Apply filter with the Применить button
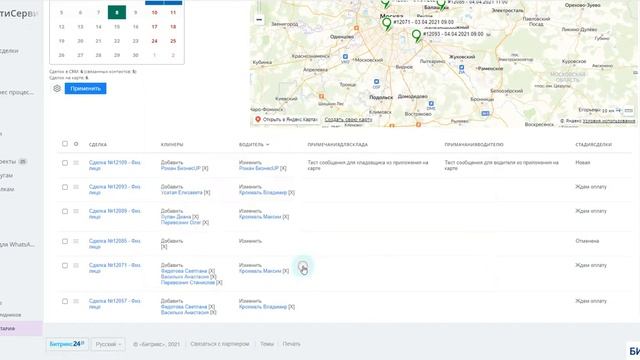 click(85, 89)
